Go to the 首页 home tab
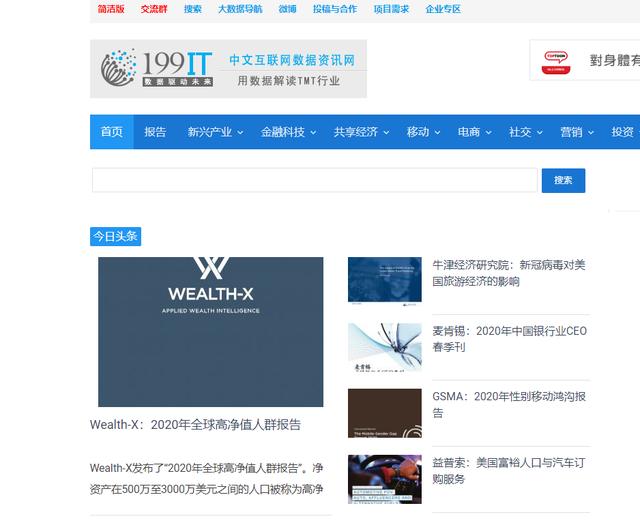Viewport: 640px width, 523px height. point(112,132)
